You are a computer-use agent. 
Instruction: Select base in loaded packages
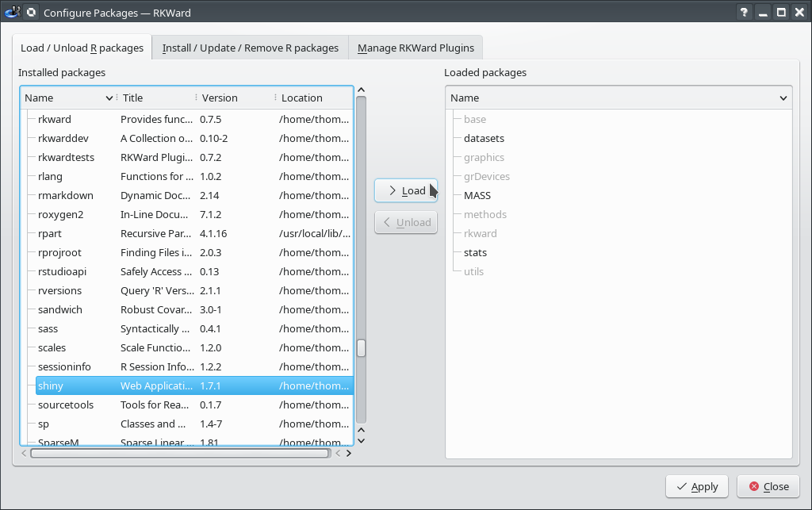475,119
